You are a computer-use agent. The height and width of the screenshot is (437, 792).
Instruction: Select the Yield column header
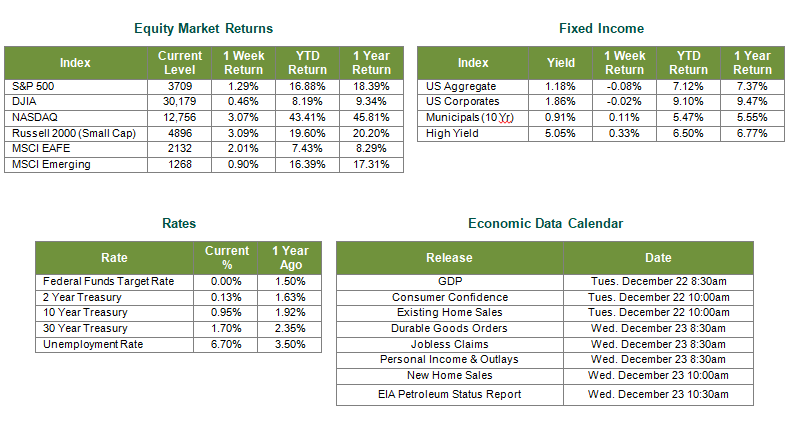(x=560, y=63)
